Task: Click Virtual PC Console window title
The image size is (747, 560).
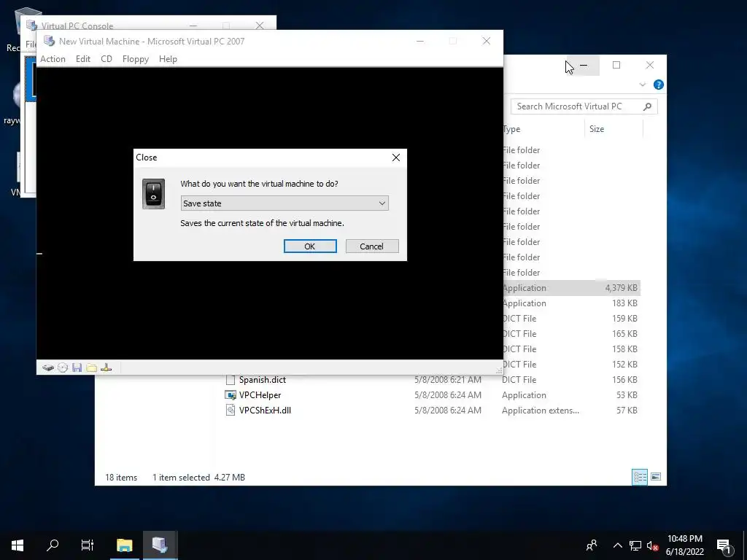Action: pyautogui.click(x=77, y=26)
